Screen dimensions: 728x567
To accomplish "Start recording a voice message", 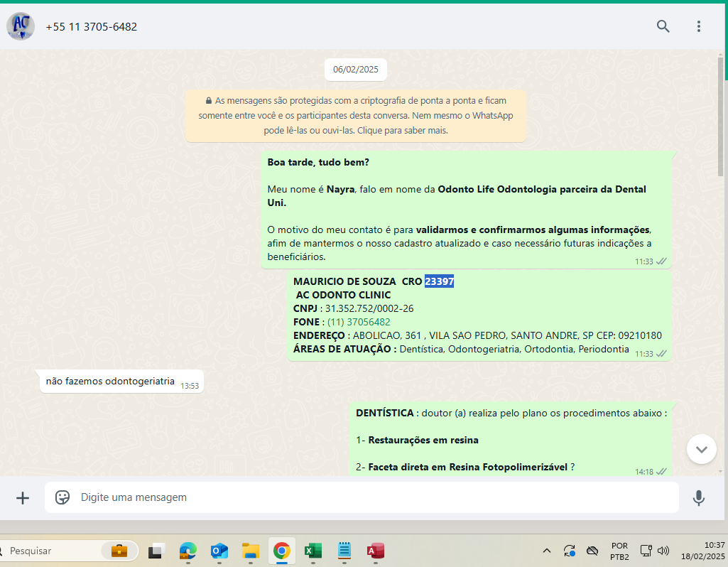I will pyautogui.click(x=699, y=497).
